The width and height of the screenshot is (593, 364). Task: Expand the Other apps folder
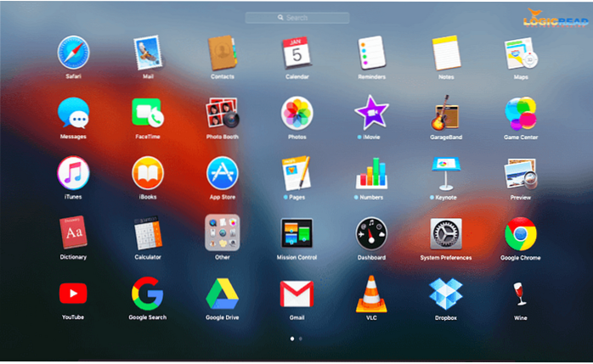[x=222, y=233]
